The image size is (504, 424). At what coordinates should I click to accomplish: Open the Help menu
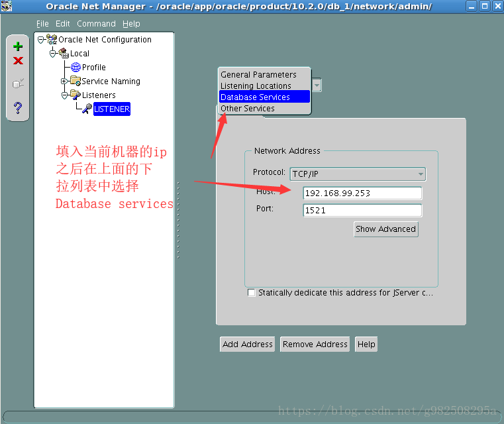(131, 23)
